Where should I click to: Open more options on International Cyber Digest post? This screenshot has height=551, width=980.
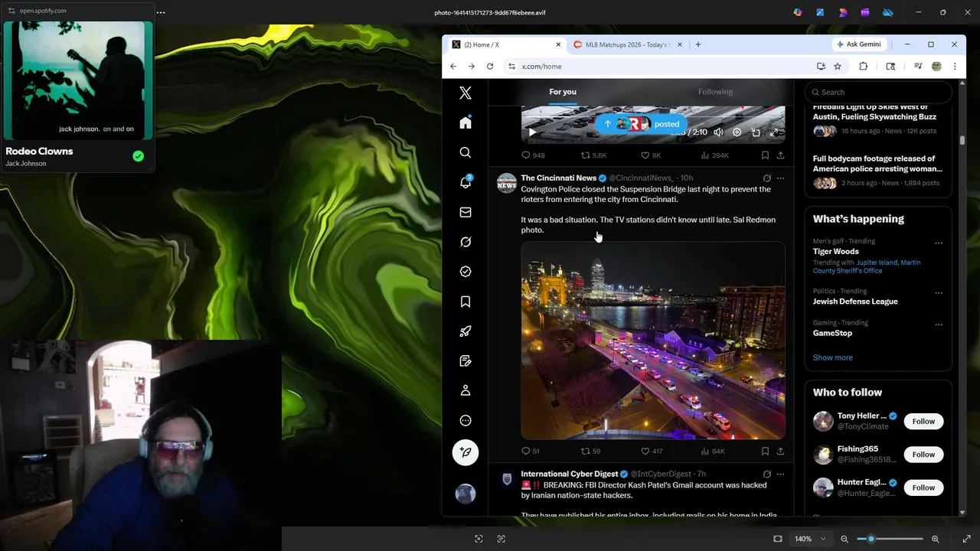(x=780, y=474)
